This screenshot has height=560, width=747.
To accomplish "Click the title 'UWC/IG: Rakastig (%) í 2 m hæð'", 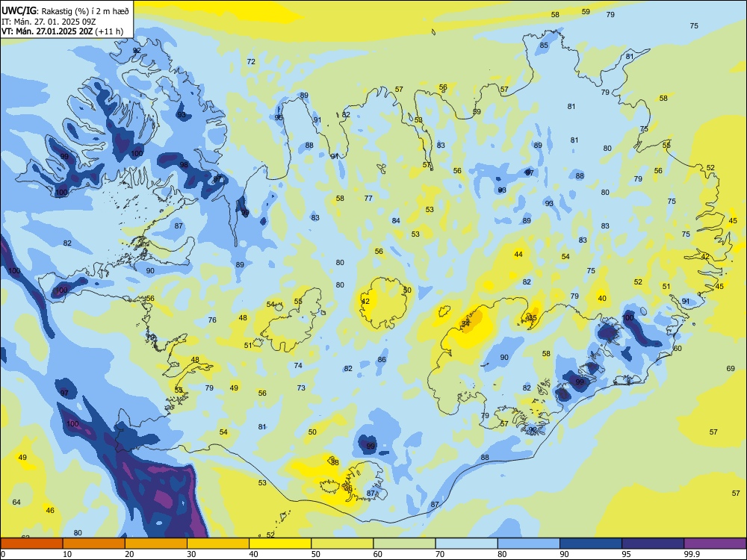I will click(65, 11).
